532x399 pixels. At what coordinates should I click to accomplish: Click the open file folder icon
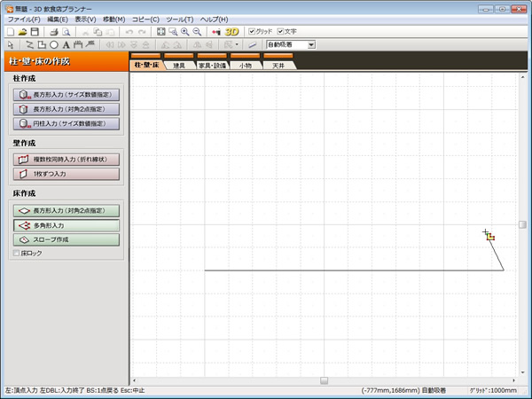click(22, 31)
